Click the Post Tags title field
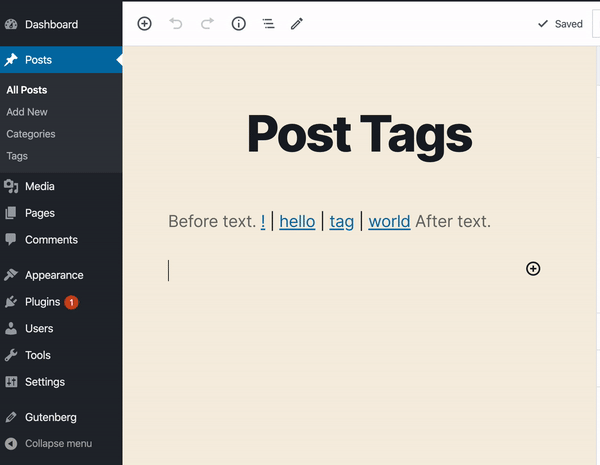Image resolution: width=600 pixels, height=465 pixels. pyautogui.click(x=360, y=135)
